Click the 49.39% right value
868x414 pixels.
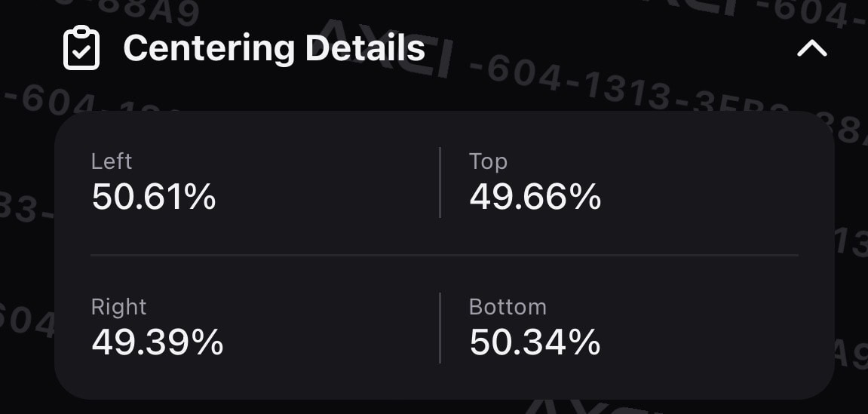point(157,342)
